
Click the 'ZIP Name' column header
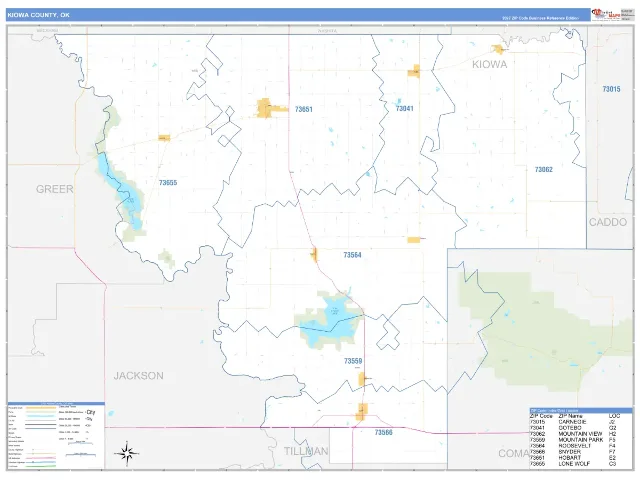571,416
